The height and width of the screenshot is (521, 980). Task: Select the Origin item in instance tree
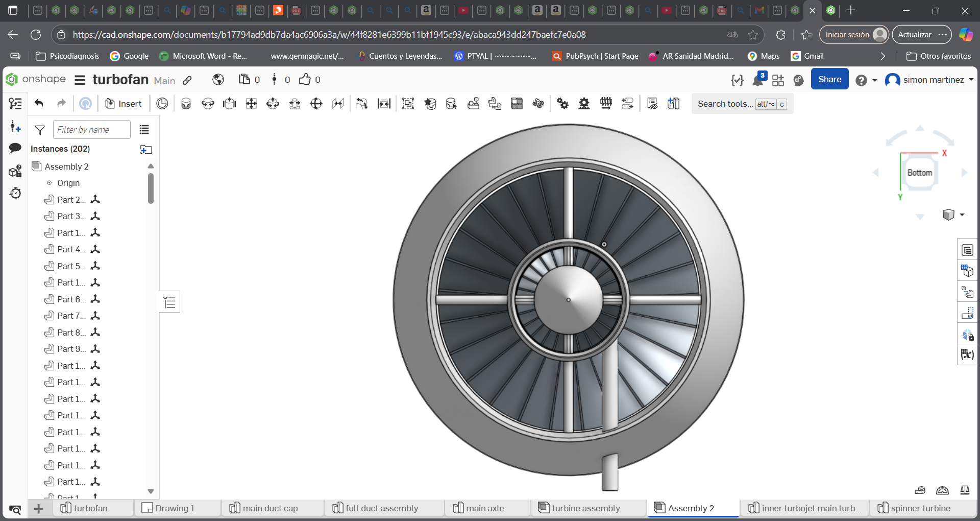point(68,183)
